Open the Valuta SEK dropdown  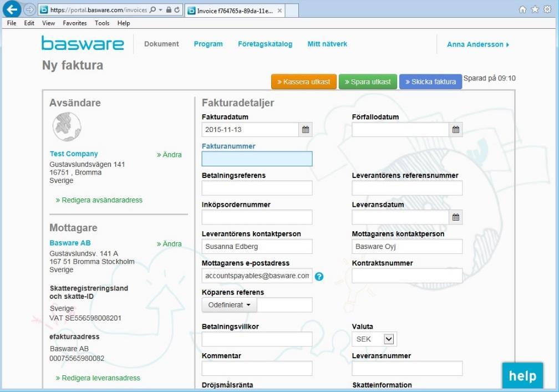click(x=374, y=339)
